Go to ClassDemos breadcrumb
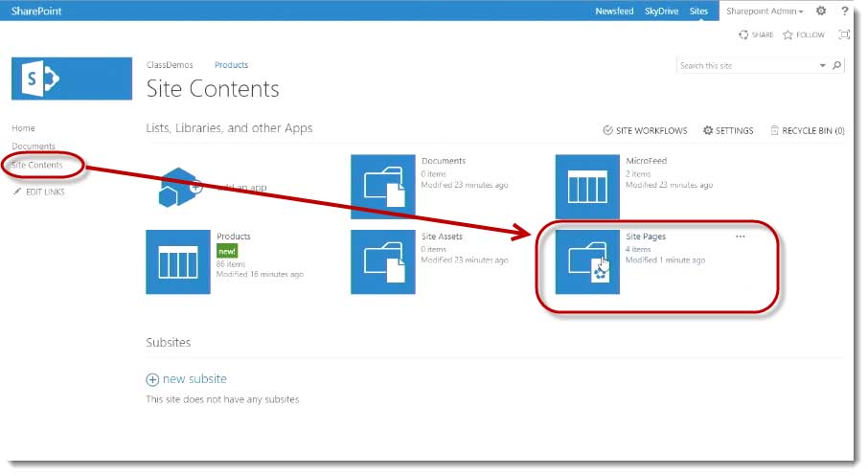Image resolution: width=868 pixels, height=475 pixels. pos(170,65)
